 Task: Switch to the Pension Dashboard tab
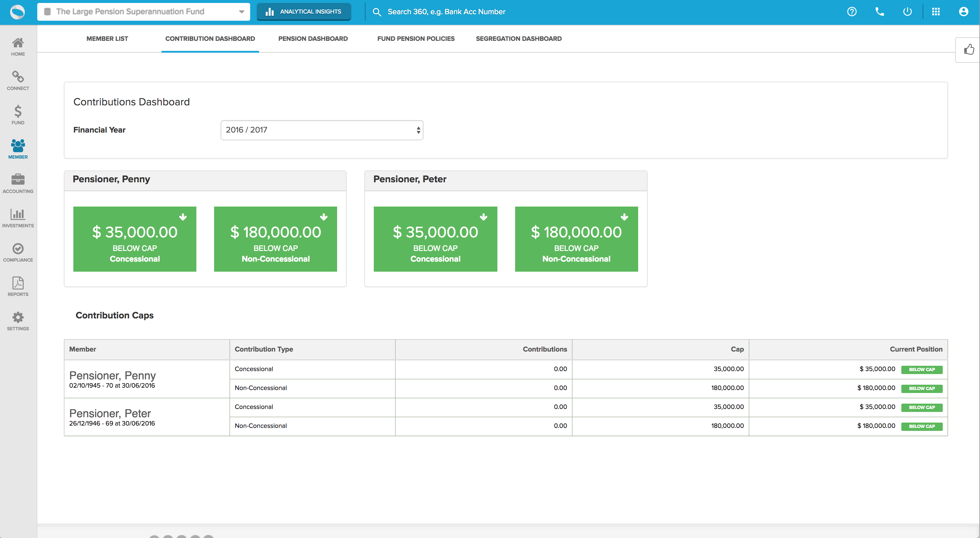pyautogui.click(x=313, y=38)
